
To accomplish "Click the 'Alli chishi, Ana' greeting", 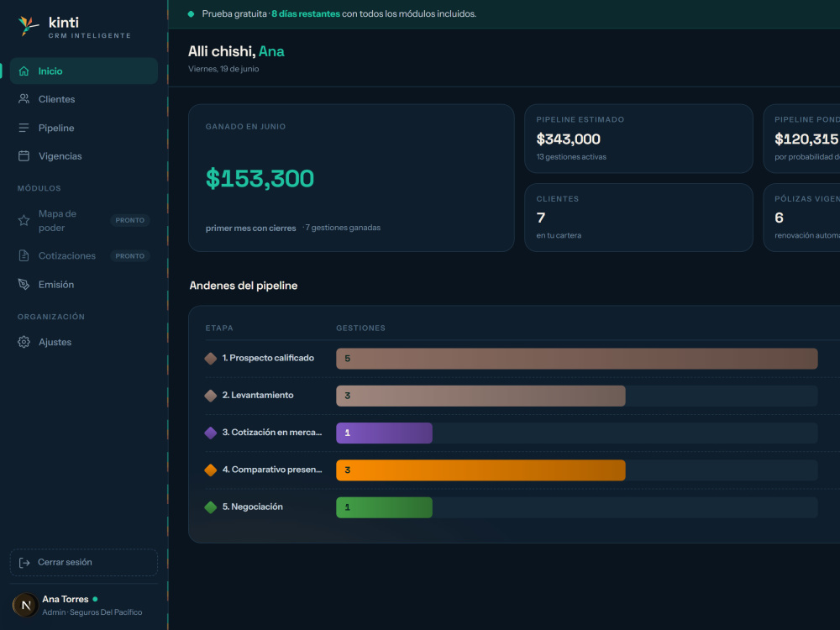I will click(236, 51).
